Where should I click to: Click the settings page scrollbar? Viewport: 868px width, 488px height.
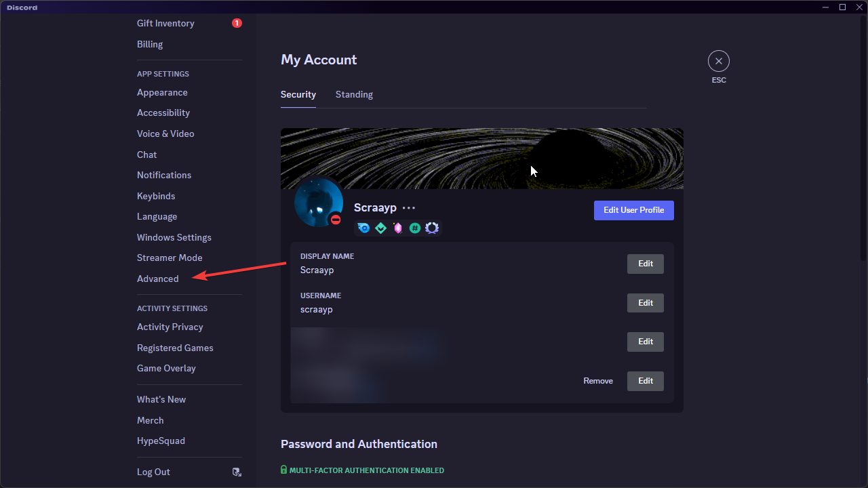point(864,137)
